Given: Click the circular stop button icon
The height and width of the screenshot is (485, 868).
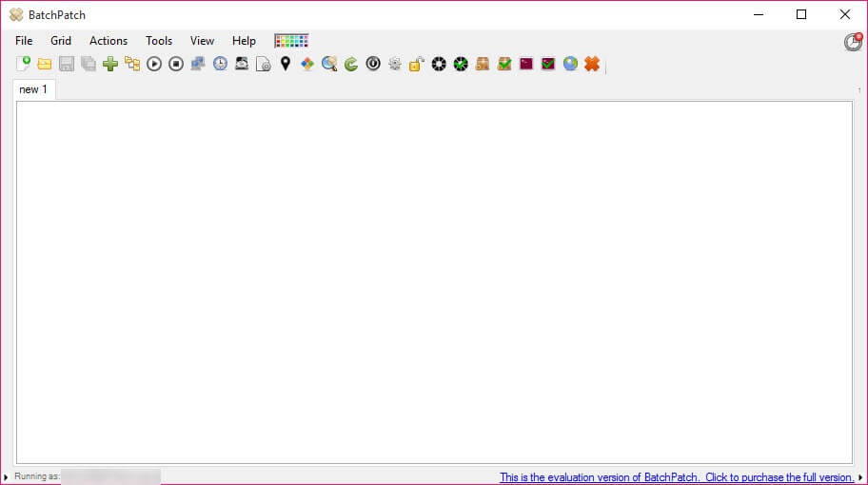Looking at the screenshot, I should click(176, 64).
